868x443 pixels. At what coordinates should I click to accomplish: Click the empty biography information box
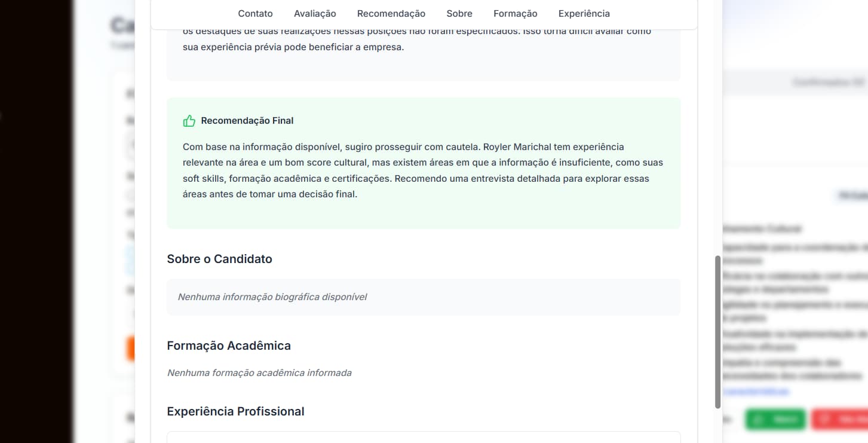click(x=423, y=297)
